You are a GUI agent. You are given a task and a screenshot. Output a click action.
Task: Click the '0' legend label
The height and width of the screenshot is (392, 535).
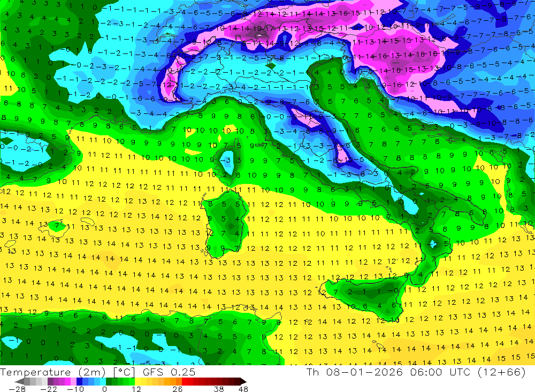pyautogui.click(x=104, y=389)
